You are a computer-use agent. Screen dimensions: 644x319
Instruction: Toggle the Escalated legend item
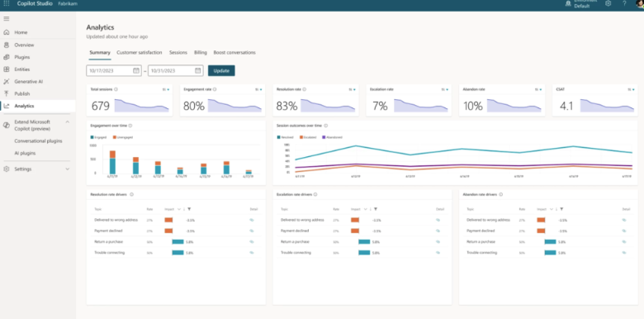click(x=308, y=137)
